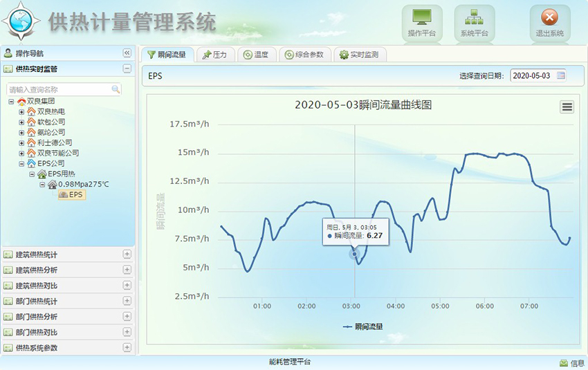The width and height of the screenshot is (588, 370).
Task: Click the search magnifier icon in sidebar
Action: point(116,89)
